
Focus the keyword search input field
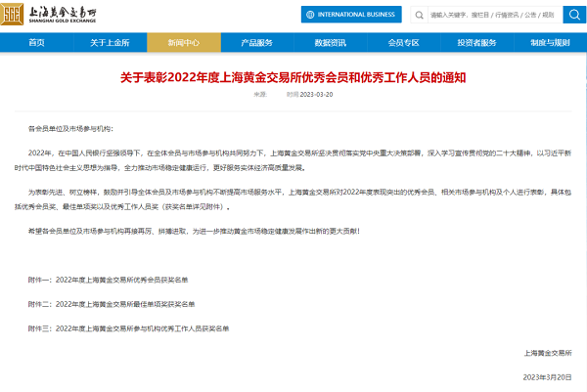[495, 15]
